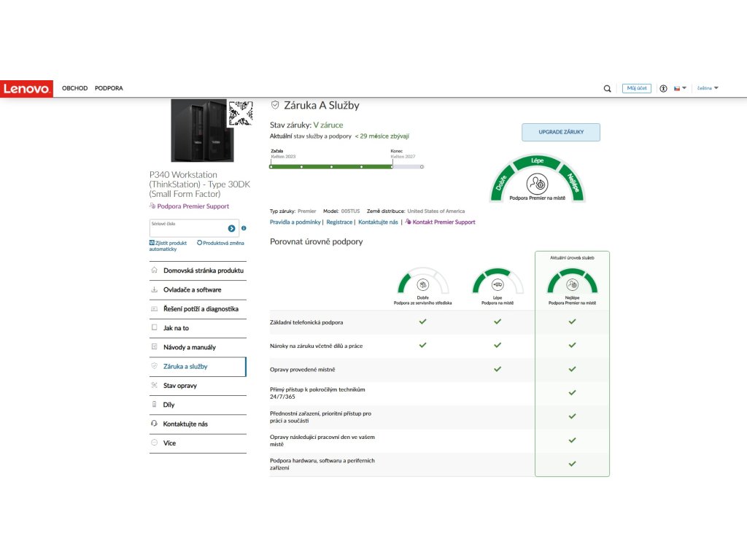Click the Sériové číslo input field
The width and height of the screenshot is (747, 560).
click(x=187, y=228)
